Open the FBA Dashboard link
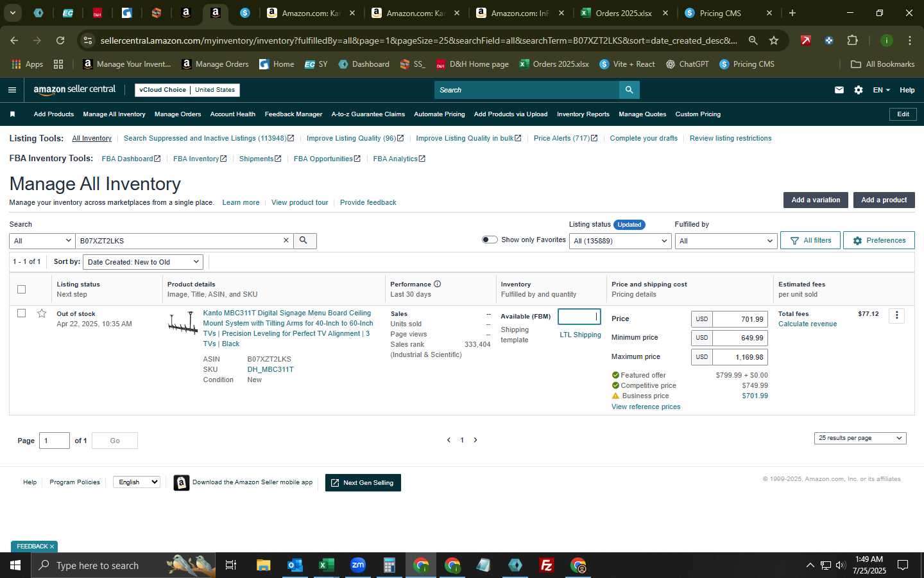 point(131,159)
